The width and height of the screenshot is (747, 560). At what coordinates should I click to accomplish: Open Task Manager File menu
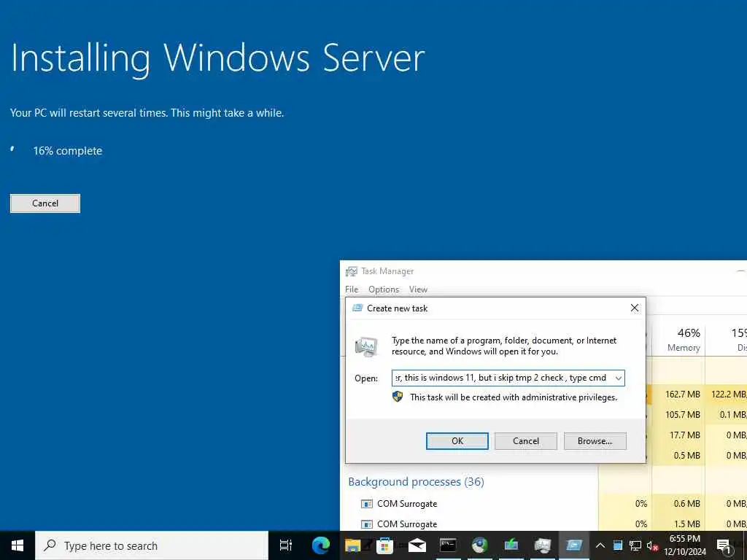[x=352, y=289]
